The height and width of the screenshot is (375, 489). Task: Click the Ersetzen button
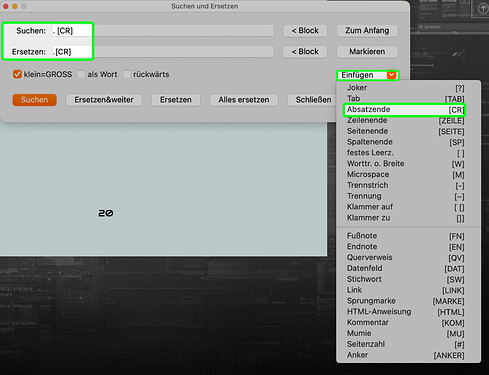point(176,100)
